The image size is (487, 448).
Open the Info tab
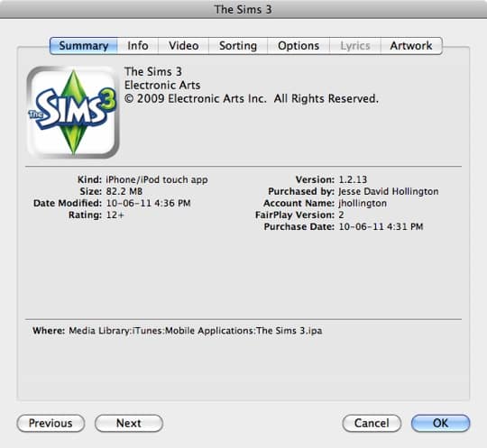[x=138, y=46]
